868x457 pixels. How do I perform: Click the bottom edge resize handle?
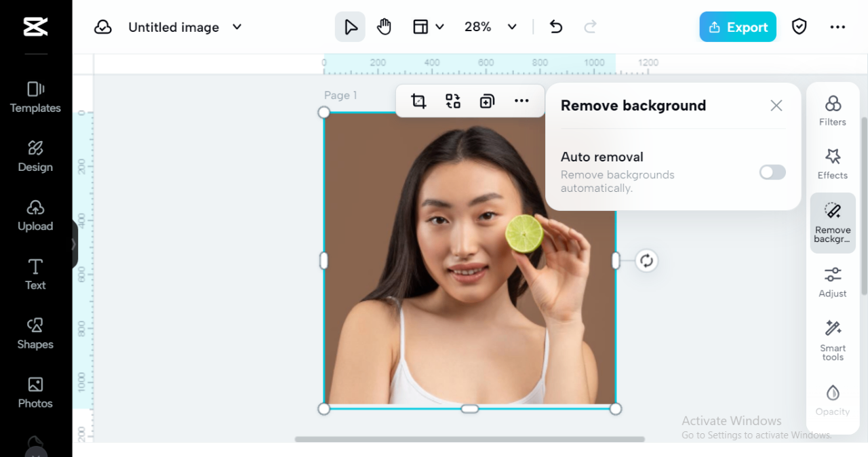click(x=470, y=409)
